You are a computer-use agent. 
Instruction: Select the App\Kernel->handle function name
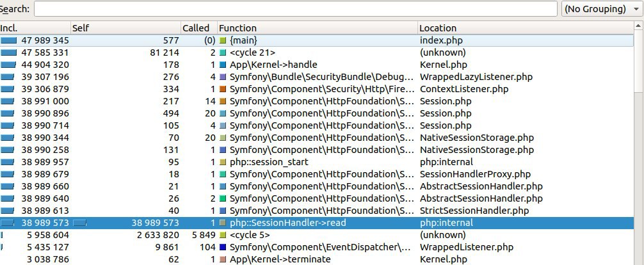tap(273, 65)
